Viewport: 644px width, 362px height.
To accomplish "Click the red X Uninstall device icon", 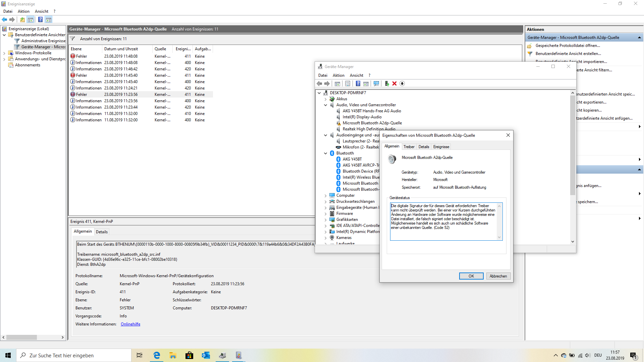I will (394, 83).
